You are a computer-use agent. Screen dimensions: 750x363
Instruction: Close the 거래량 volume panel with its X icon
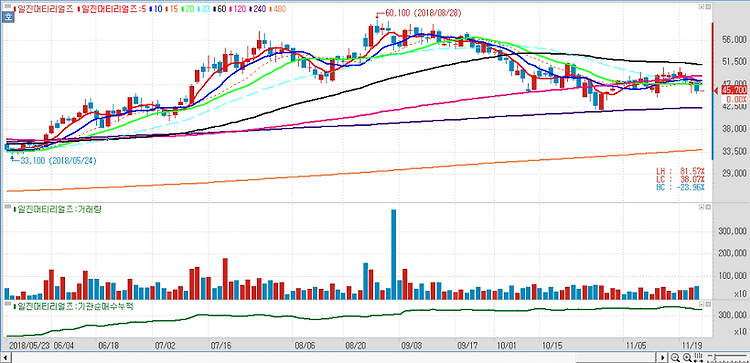tap(708, 207)
